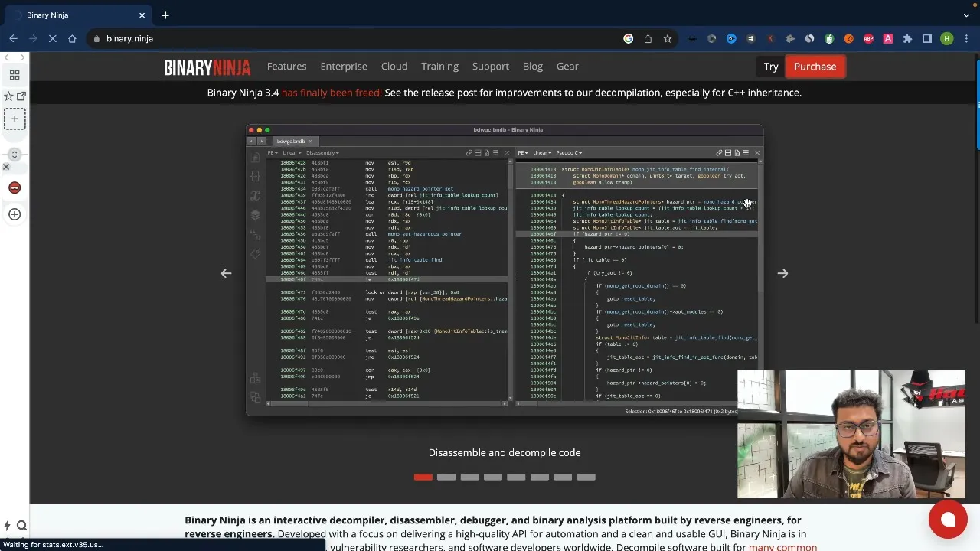980x551 pixels.
Task: Show the previous carousel slide
Action: (x=226, y=273)
